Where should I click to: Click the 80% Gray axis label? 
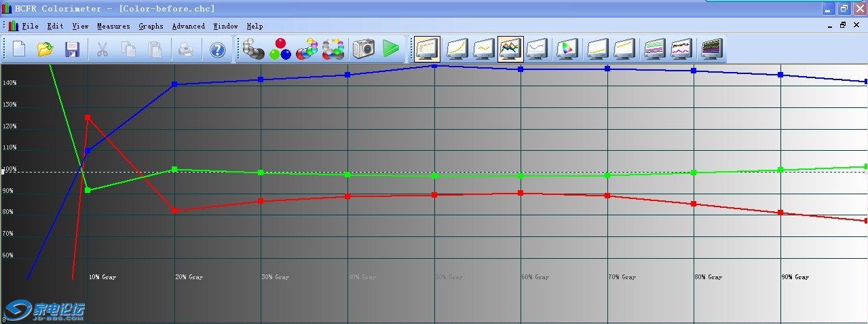click(x=709, y=277)
